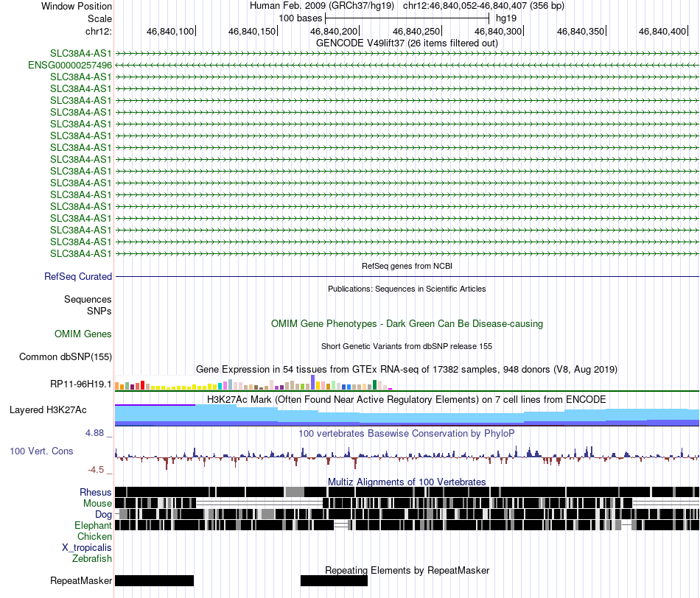This screenshot has height=598, width=700.
Task: Select the RP11-96H19.1 GTEx expression label
Action: (81, 384)
